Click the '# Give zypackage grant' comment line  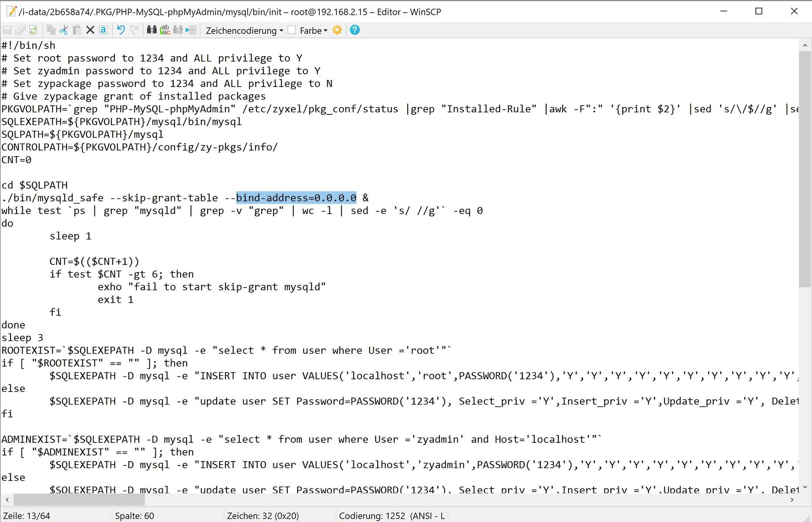(134, 96)
